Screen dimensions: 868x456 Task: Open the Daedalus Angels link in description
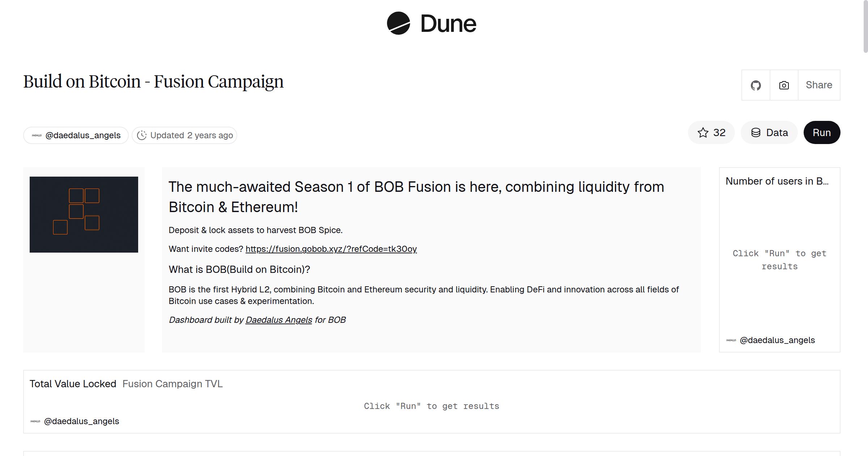point(278,320)
